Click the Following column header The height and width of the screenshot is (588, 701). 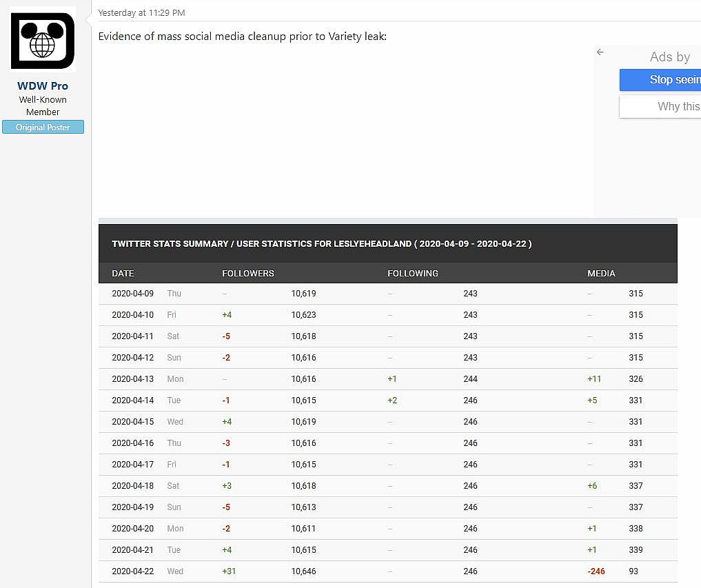coord(412,274)
